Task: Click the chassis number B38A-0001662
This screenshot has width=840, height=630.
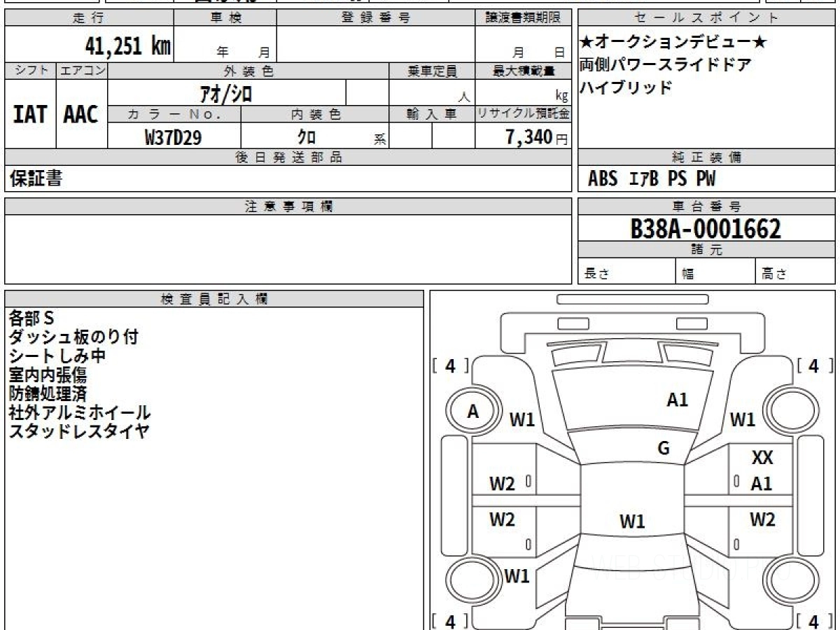Action: 706,229
